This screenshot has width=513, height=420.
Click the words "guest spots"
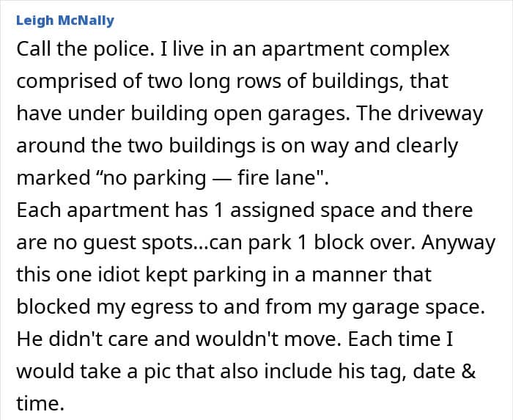point(139,243)
